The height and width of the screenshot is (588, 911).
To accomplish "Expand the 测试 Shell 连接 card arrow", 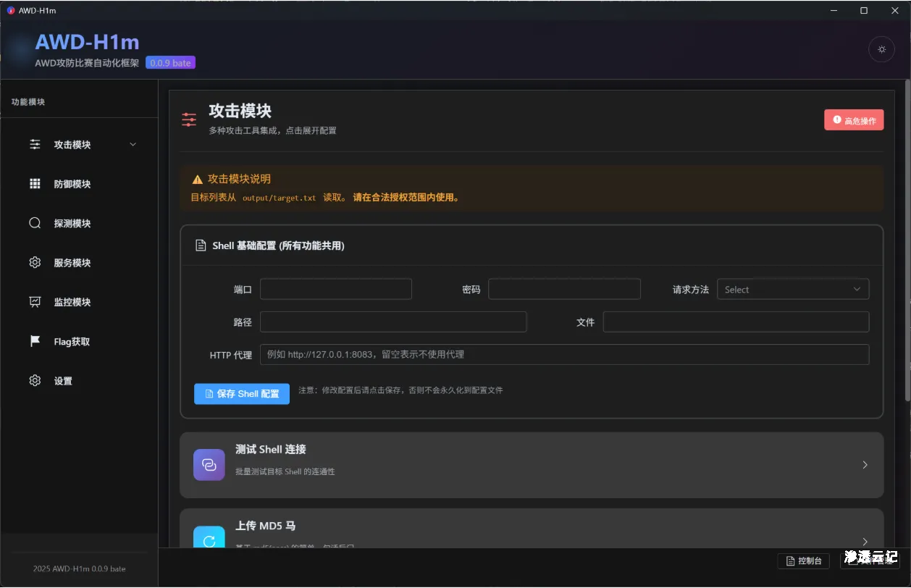I will click(x=865, y=465).
